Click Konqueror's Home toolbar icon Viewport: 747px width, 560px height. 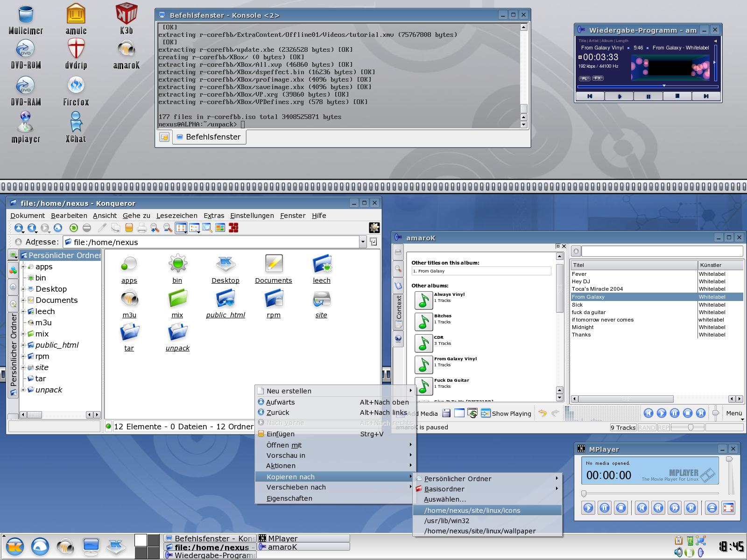(58, 228)
